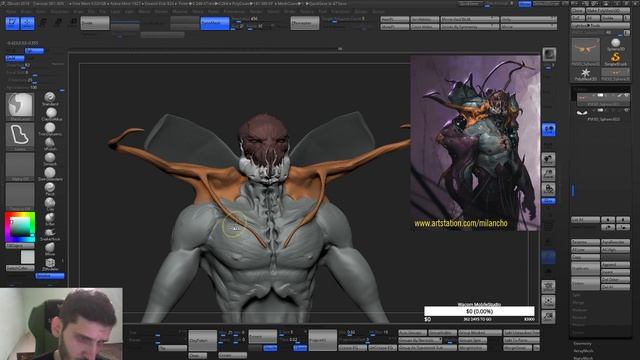640x360 pixels.
Task: Toggle the DynaMesh button
Action: (214, 23)
